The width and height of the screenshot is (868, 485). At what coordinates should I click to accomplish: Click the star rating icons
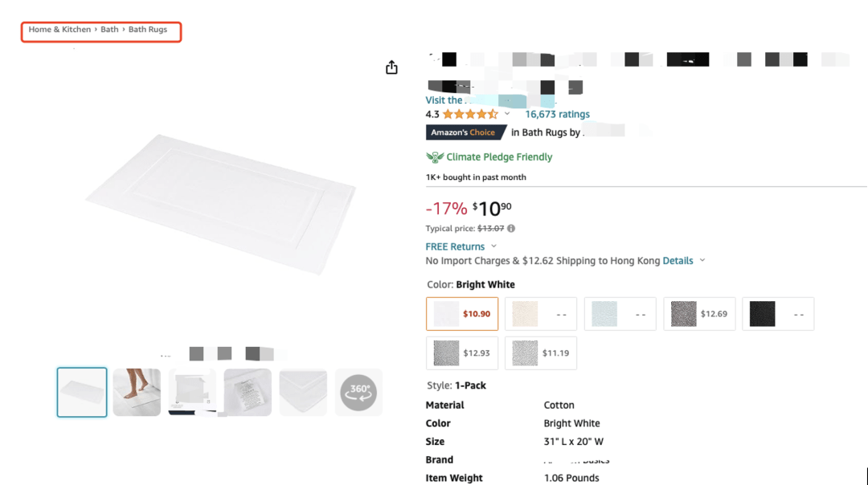pos(470,114)
